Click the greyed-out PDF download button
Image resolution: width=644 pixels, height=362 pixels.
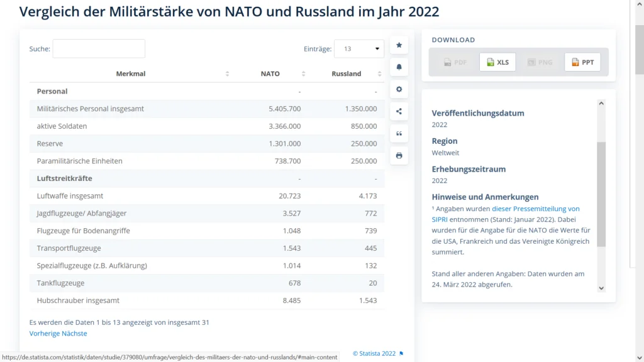click(455, 62)
